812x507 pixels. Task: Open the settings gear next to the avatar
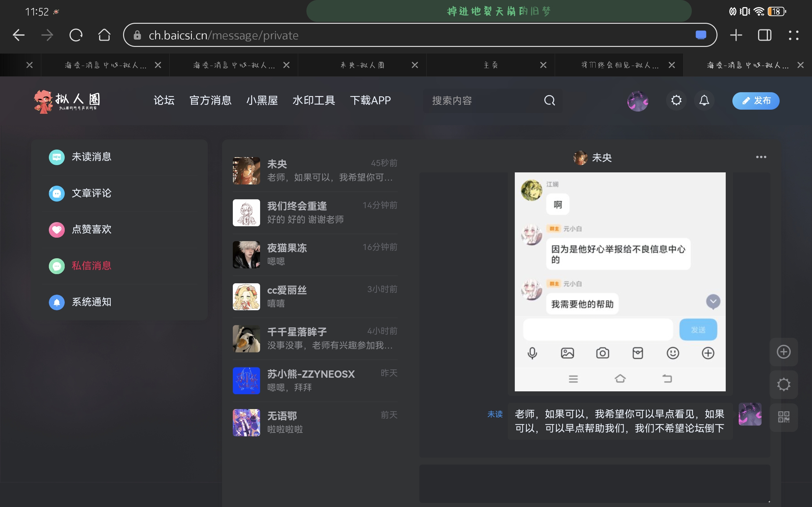click(x=676, y=100)
